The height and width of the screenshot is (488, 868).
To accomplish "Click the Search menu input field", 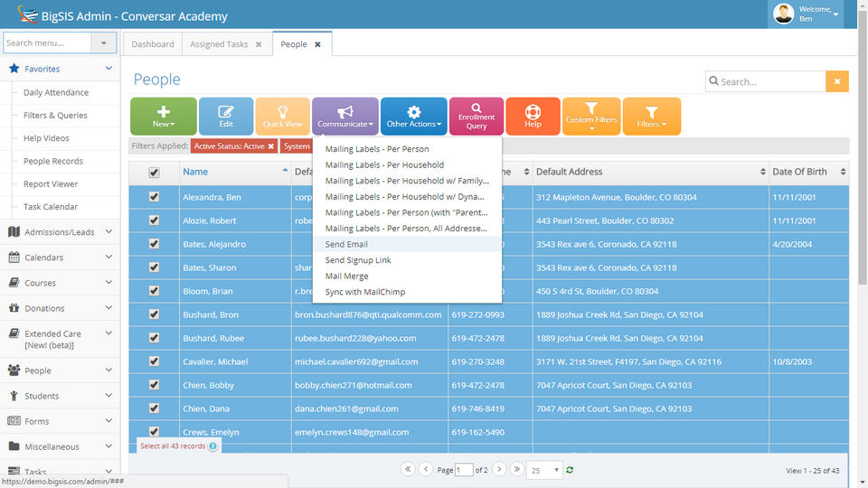I will click(47, 42).
